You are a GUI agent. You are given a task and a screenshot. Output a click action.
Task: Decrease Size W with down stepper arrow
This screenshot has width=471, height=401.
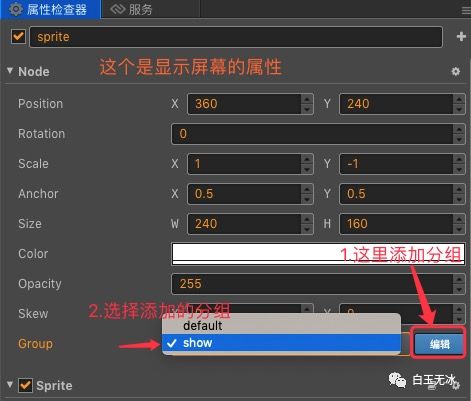[x=307, y=229]
